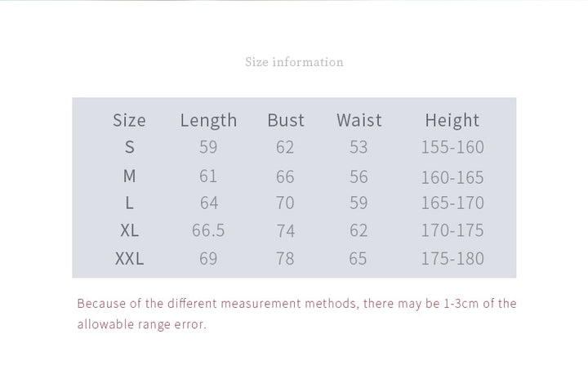The width and height of the screenshot is (588, 365).
Task: Click the S size row label
Action: point(129,147)
